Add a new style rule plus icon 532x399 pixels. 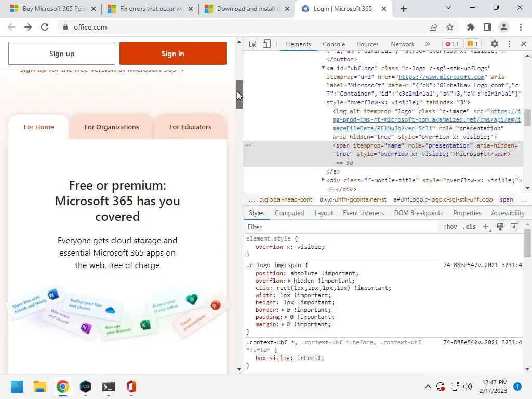[x=486, y=227]
